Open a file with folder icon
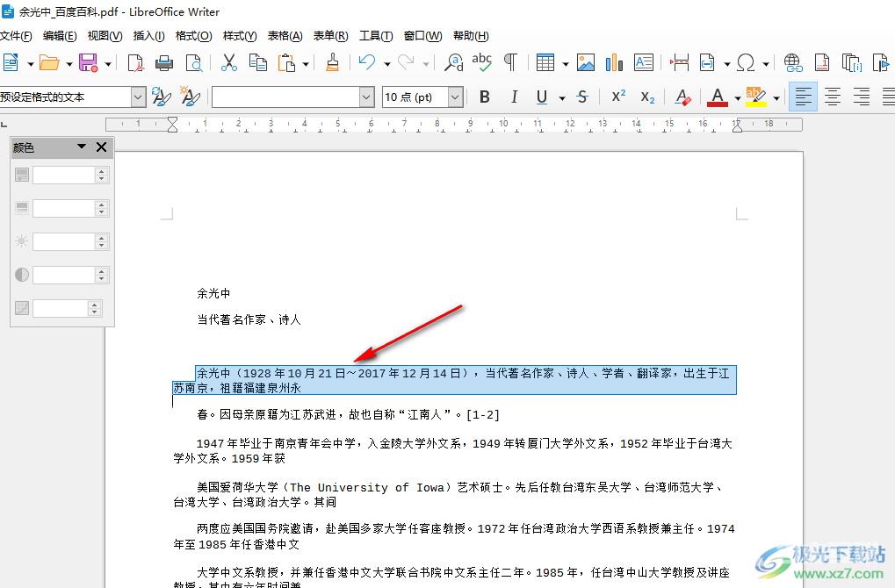 49,62
